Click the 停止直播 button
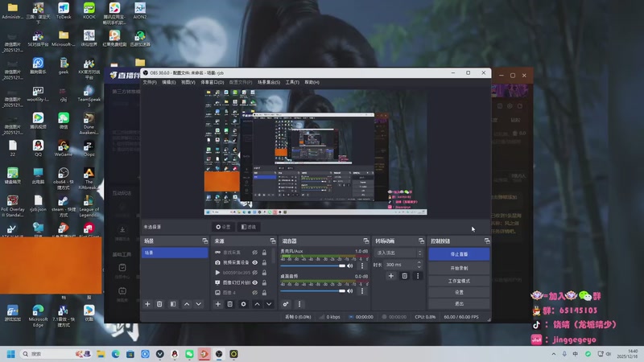The width and height of the screenshot is (644, 362). (459, 253)
